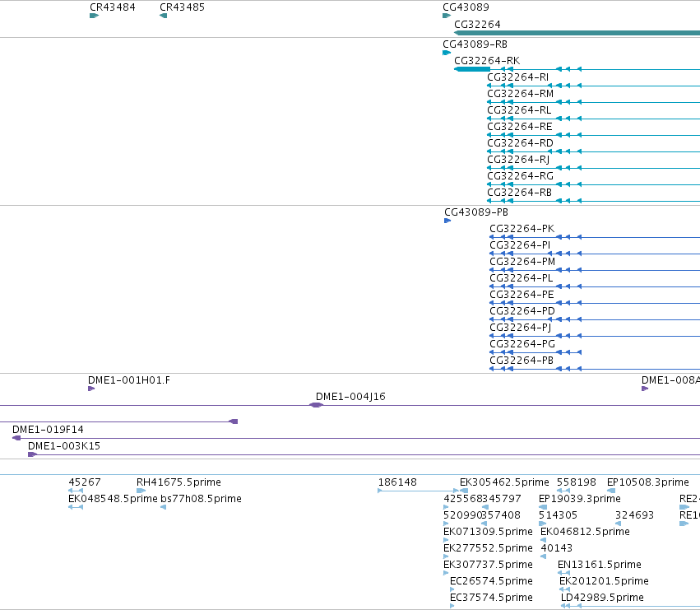Viewport: 700px width, 610px height.
Task: Click the CG43089 gene label
Action: click(466, 7)
